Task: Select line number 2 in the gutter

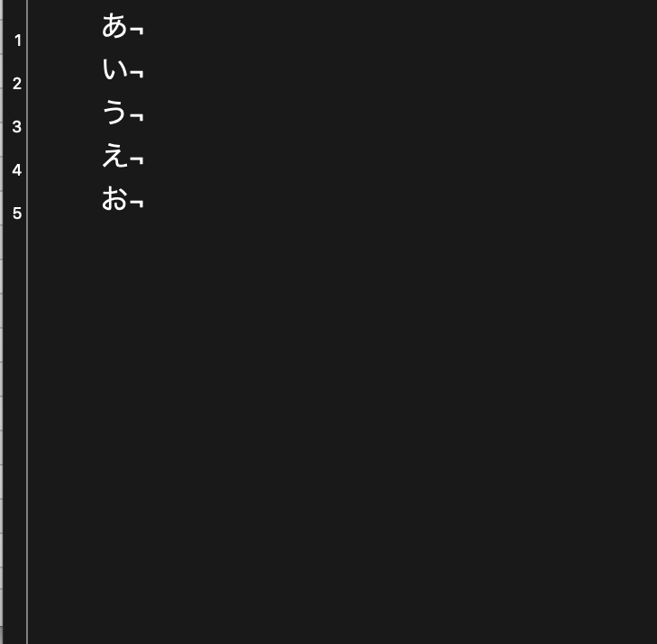Action: pos(17,84)
